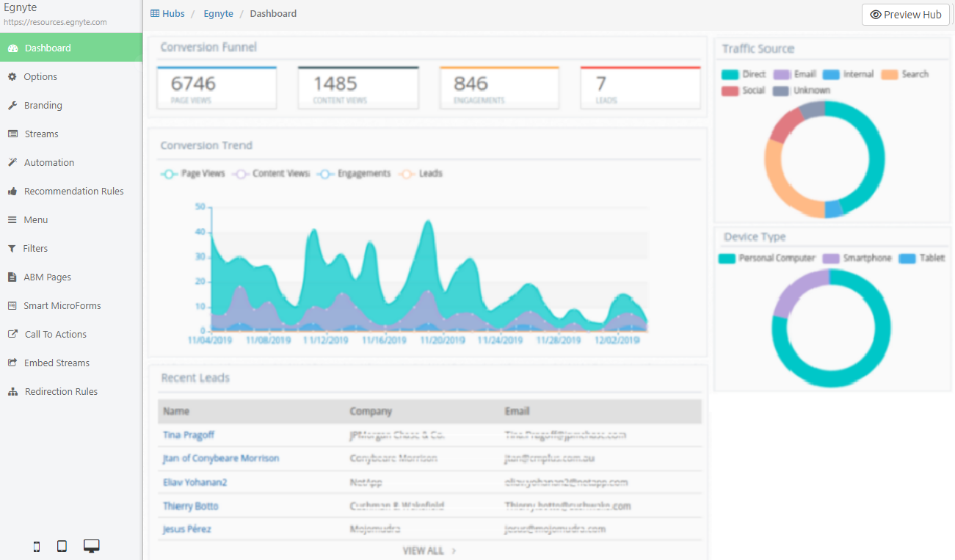
Task: Open Recommendation Rules
Action: click(x=71, y=192)
